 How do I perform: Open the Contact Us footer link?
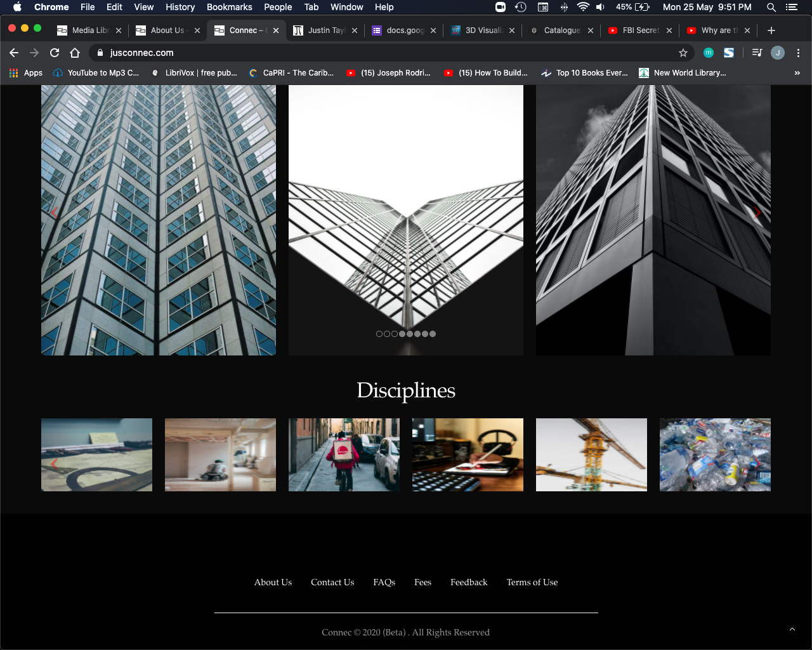(x=332, y=582)
